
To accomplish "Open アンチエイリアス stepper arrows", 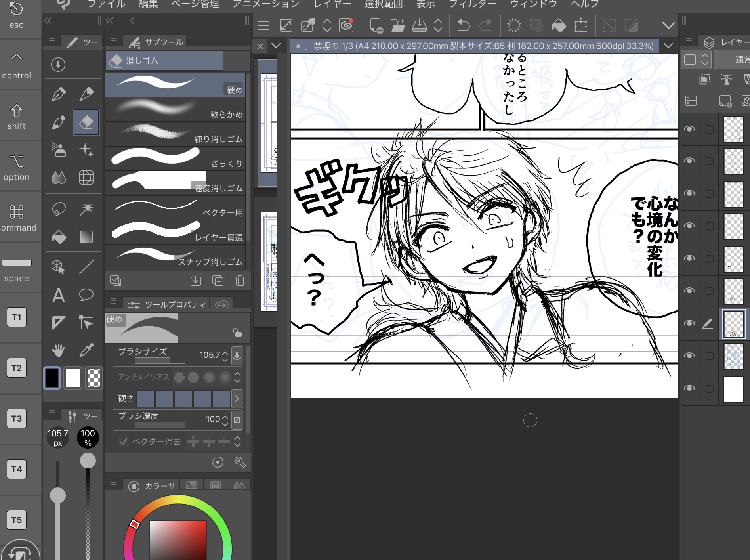I will 237,377.
